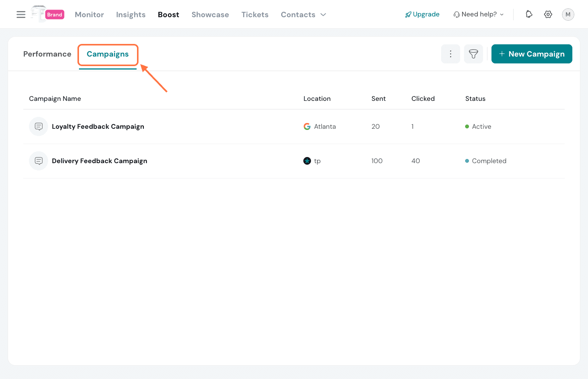Click the Upgrade rocket icon
The height and width of the screenshot is (379, 588).
(408, 14)
